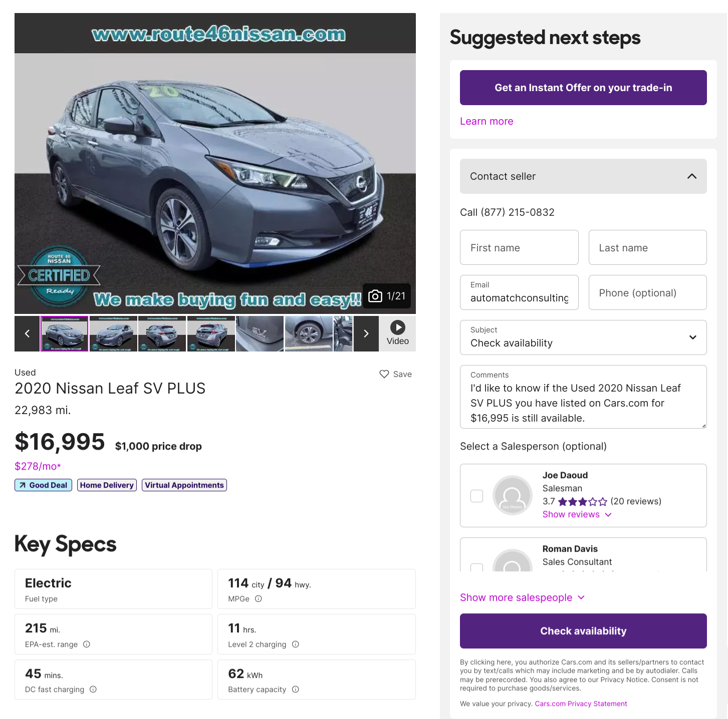This screenshot has width=728, height=719.
Task: Go to next photo thumbnails
Action: coord(366,333)
